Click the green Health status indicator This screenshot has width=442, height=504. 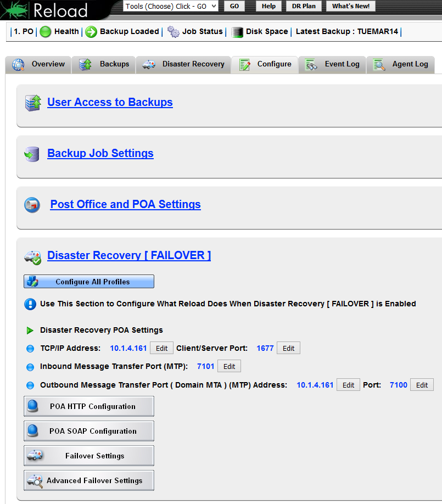[46, 31]
